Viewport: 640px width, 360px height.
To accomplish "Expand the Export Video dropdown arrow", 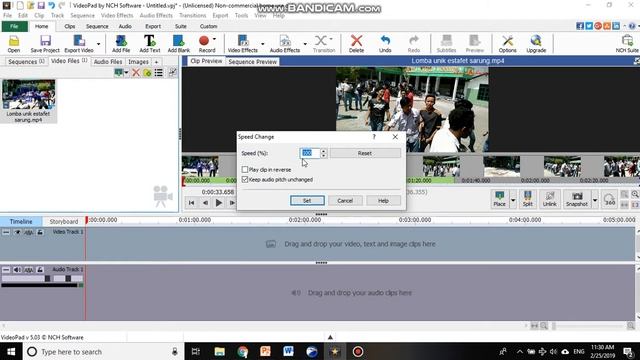I will coord(98,44).
